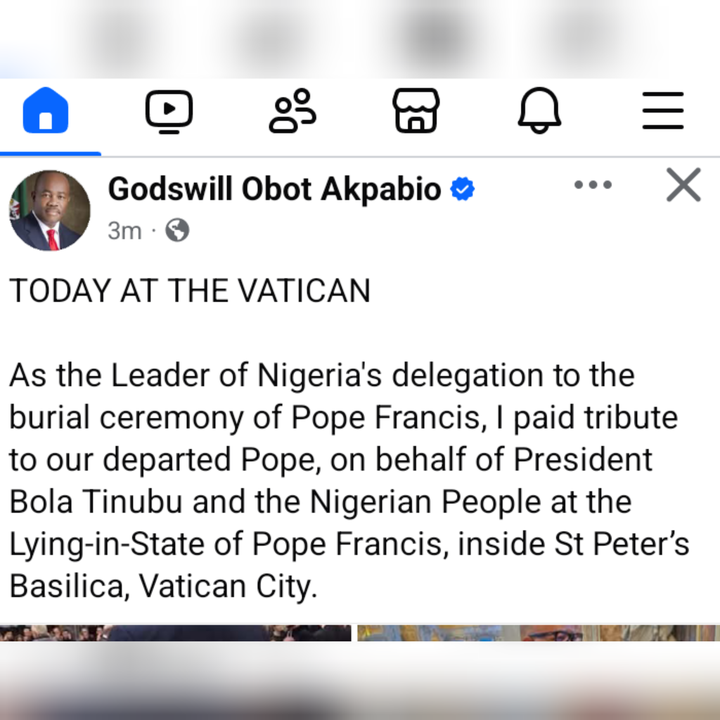Open the Friends tab icon
The width and height of the screenshot is (720, 720).
(x=292, y=111)
